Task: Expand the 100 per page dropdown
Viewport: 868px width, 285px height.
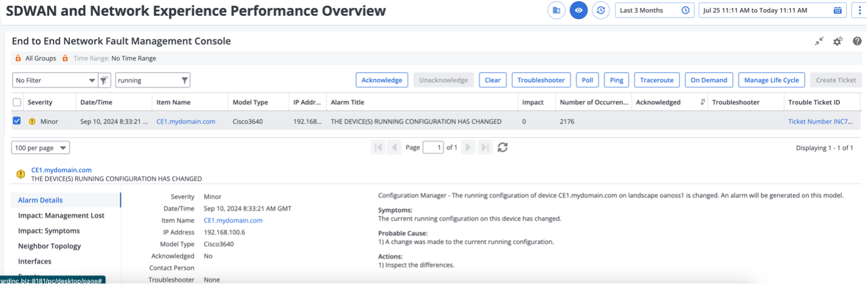Action: click(x=41, y=148)
